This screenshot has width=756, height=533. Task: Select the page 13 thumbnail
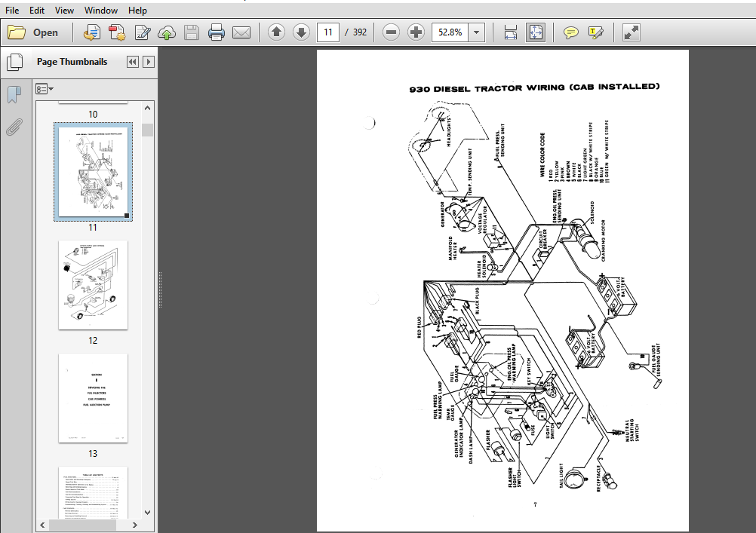[x=93, y=398]
